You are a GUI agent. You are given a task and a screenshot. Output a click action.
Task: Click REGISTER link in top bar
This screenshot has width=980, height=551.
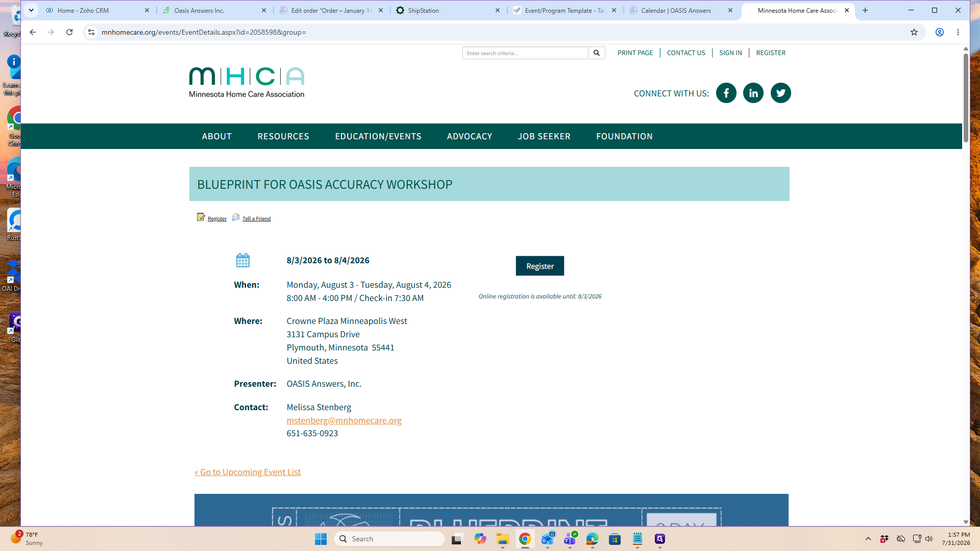[771, 53]
